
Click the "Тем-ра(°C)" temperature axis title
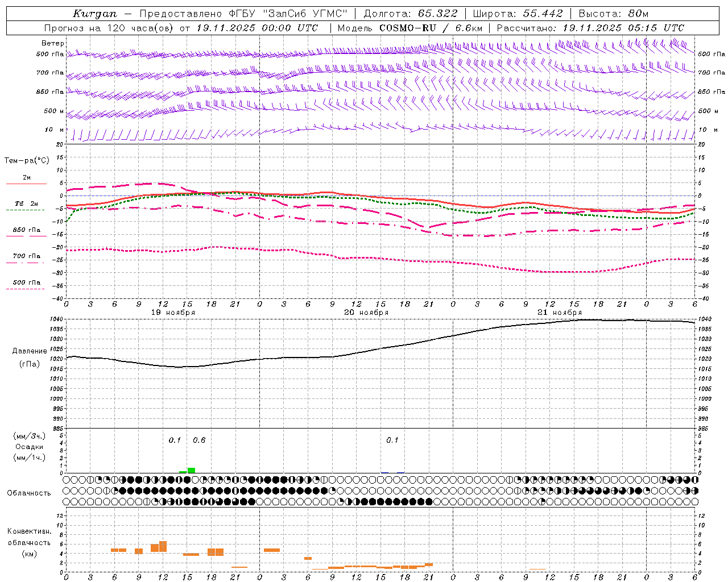27,161
